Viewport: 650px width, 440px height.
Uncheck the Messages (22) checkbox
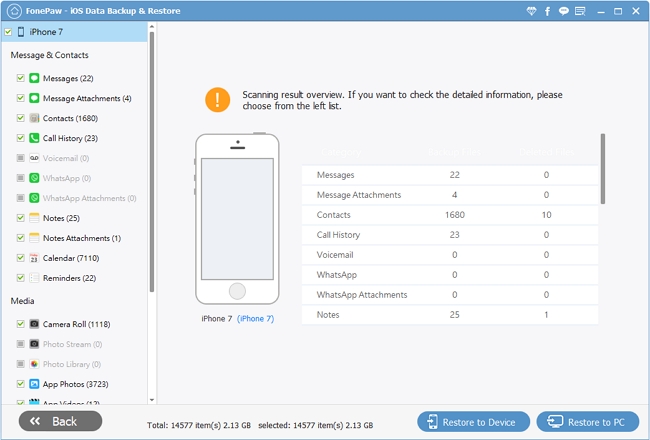pos(20,78)
